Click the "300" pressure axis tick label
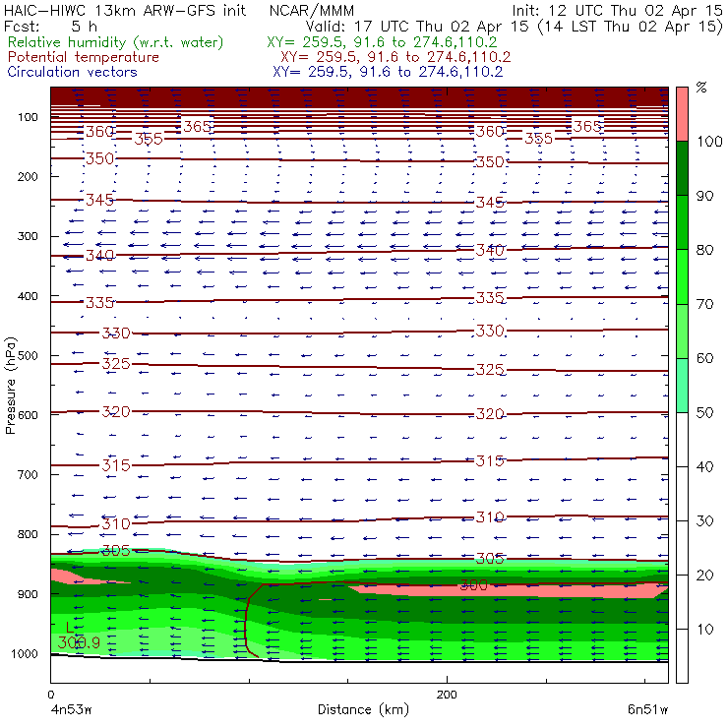 [28, 236]
